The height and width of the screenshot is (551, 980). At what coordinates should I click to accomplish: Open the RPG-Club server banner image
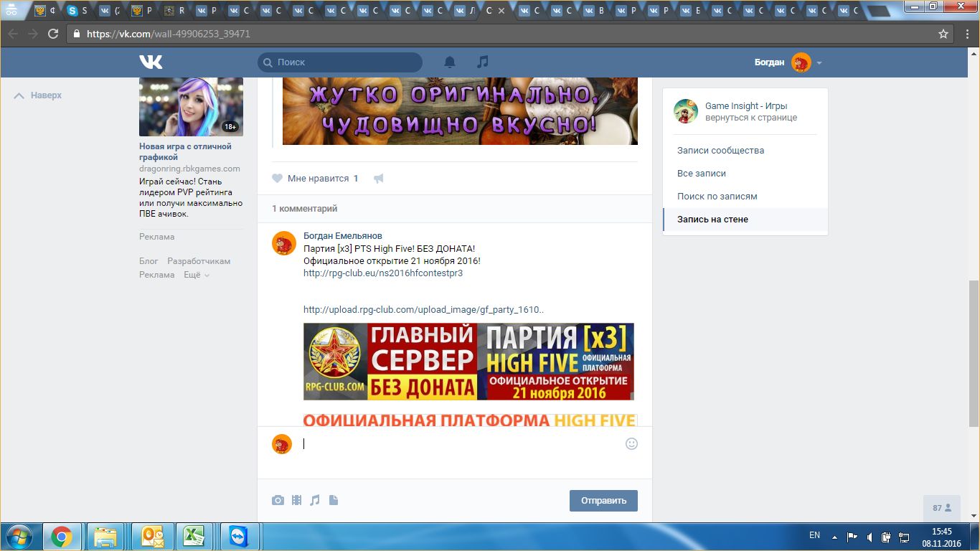(468, 362)
